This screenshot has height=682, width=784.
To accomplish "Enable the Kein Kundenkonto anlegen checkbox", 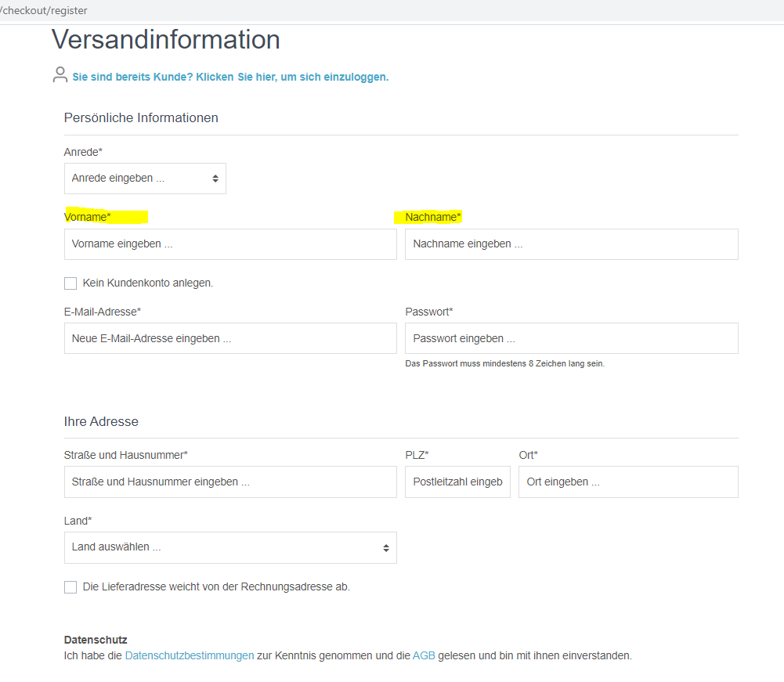I will 70,283.
